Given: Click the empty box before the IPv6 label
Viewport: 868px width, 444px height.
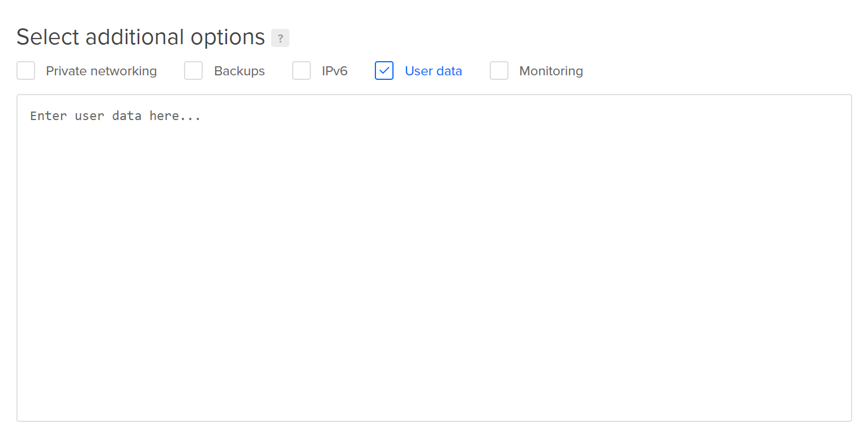Looking at the screenshot, I should pyautogui.click(x=302, y=71).
